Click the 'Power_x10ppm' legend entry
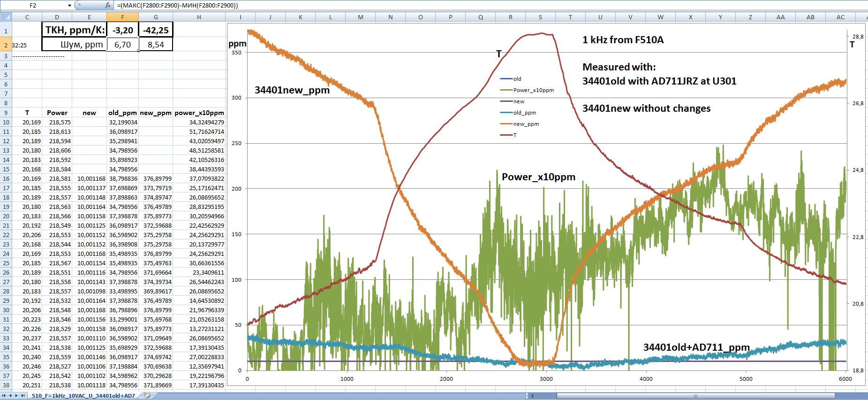 (527, 90)
